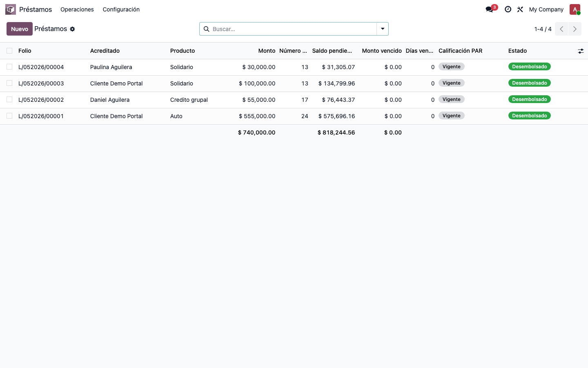Sort by the Folio column header
Viewport: 588px width, 368px height.
(25, 51)
